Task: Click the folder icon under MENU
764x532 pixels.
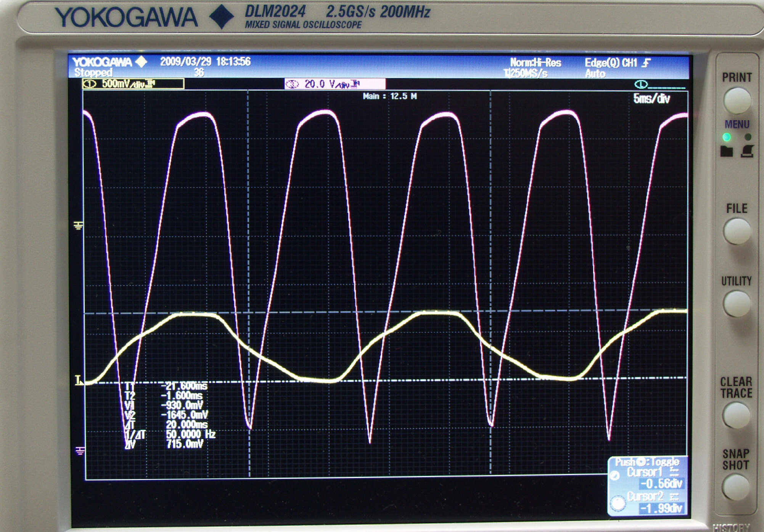Action: click(x=726, y=151)
